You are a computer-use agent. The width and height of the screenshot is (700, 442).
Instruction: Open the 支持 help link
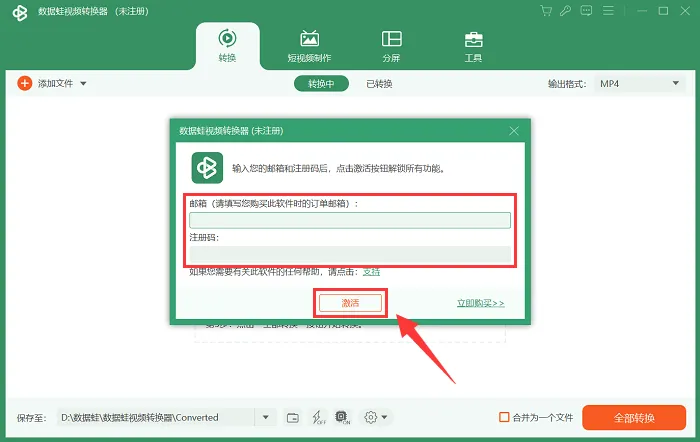(x=371, y=272)
